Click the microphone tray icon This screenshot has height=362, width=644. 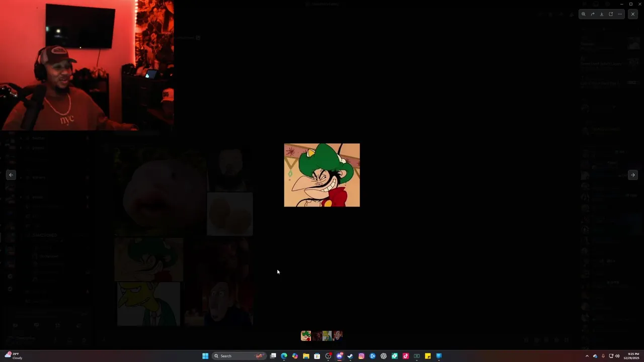point(603,356)
